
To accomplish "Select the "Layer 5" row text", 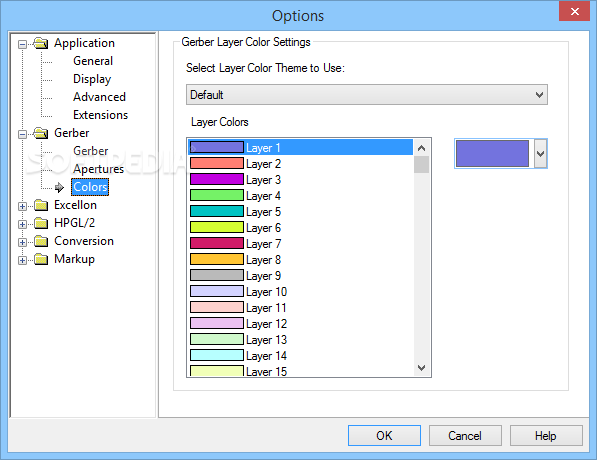I will point(263,212).
